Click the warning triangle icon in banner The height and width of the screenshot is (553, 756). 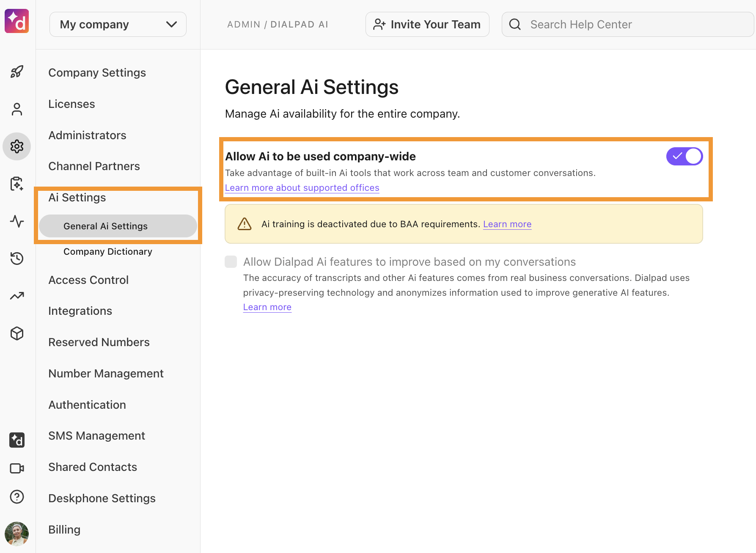coord(245,224)
